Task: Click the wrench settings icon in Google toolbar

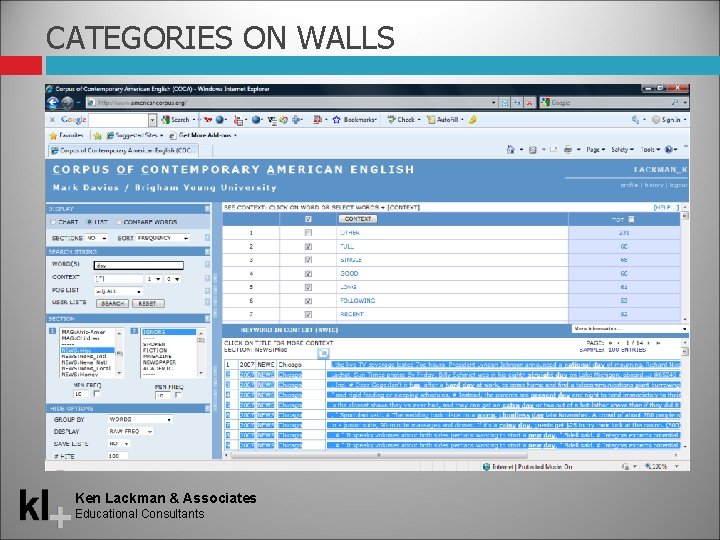Action: point(636,120)
